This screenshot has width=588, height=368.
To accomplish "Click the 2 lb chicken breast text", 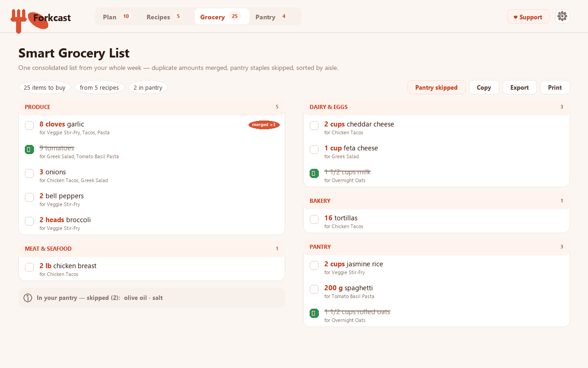I will click(68, 266).
